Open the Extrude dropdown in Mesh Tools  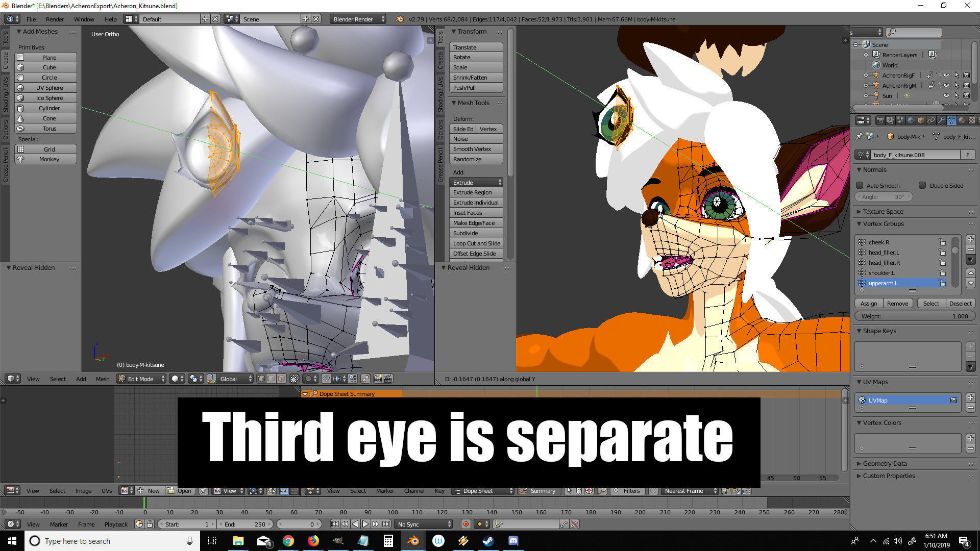(x=476, y=182)
